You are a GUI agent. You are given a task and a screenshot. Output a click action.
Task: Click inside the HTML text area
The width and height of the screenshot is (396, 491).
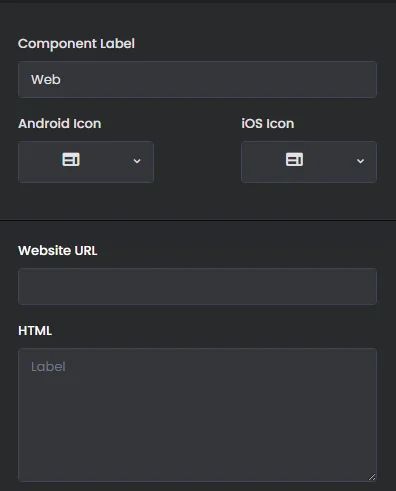pos(198,415)
